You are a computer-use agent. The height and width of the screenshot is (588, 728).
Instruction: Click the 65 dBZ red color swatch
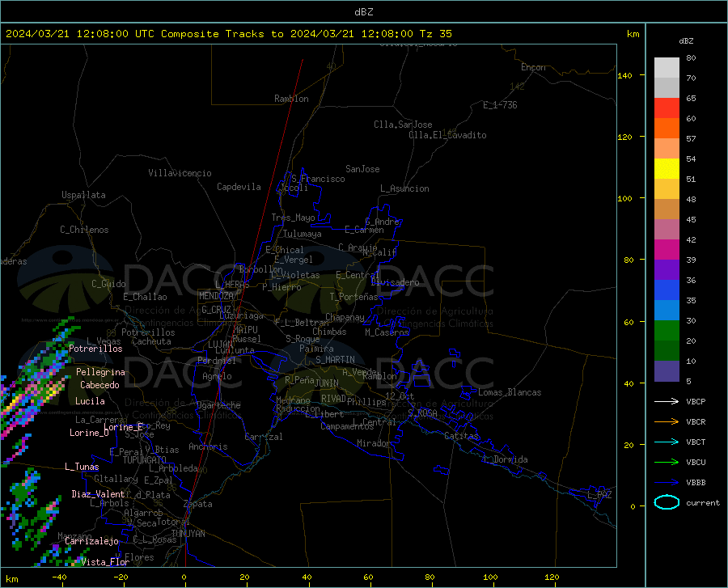tap(667, 108)
